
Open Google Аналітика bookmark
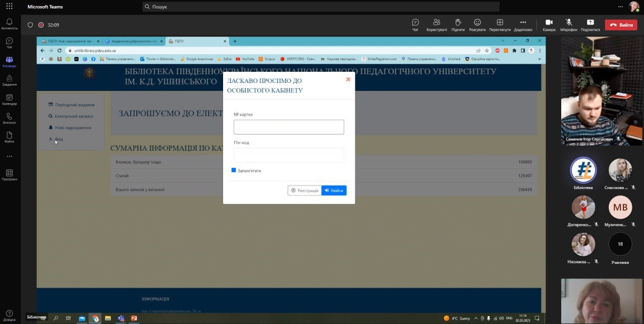196,59
